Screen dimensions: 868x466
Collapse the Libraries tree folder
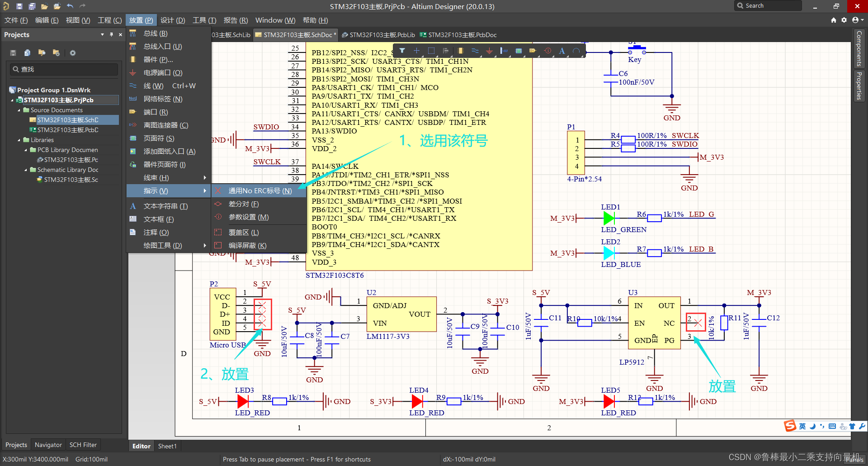[x=19, y=140]
